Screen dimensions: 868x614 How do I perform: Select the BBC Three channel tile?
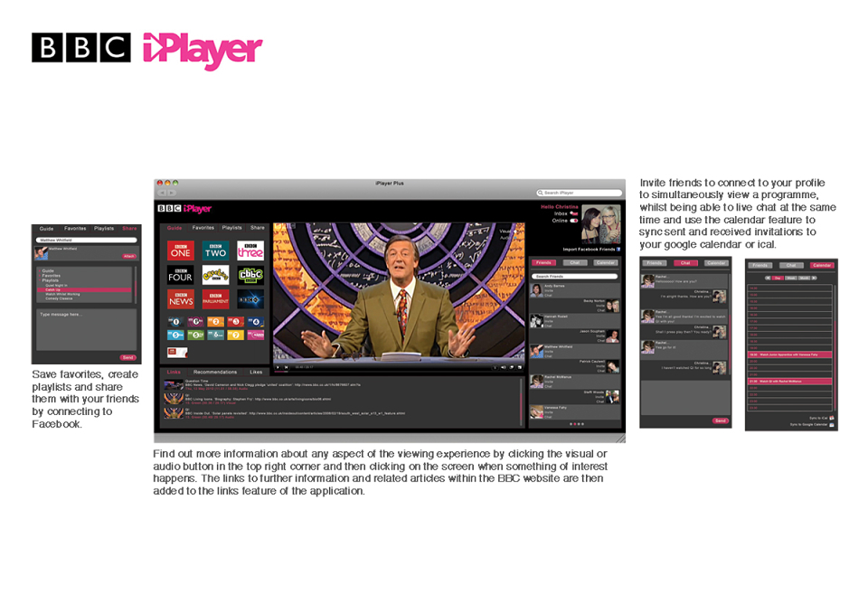(250, 250)
